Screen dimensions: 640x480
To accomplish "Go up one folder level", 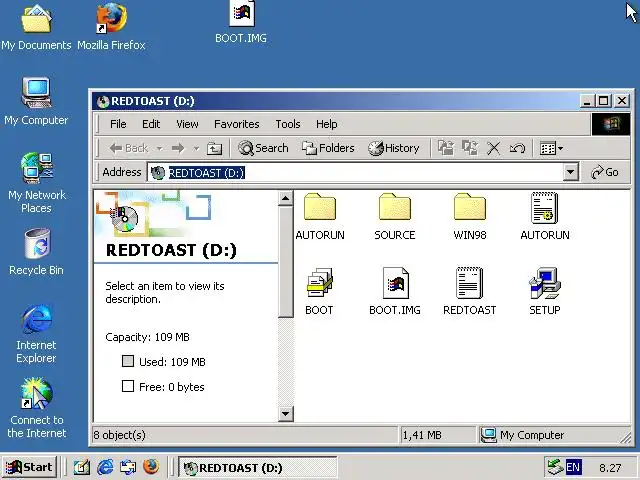I will click(x=214, y=148).
